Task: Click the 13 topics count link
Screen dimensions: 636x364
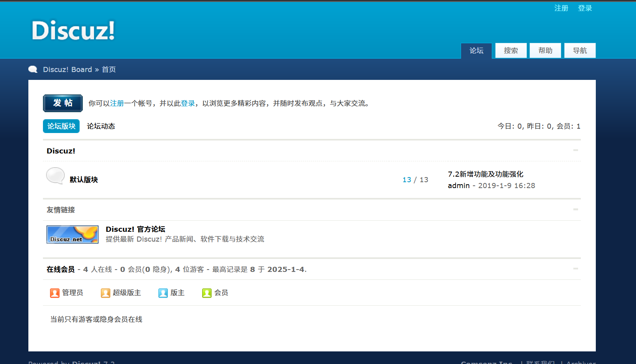Action: coord(407,180)
